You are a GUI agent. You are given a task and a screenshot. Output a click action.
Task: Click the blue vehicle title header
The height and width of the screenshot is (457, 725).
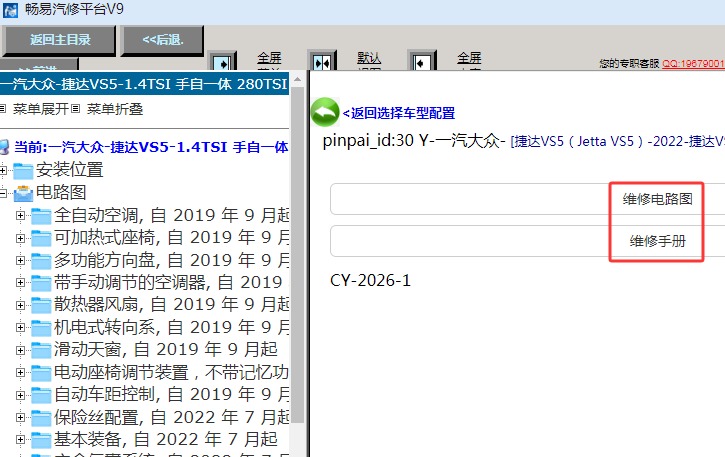pos(144,84)
